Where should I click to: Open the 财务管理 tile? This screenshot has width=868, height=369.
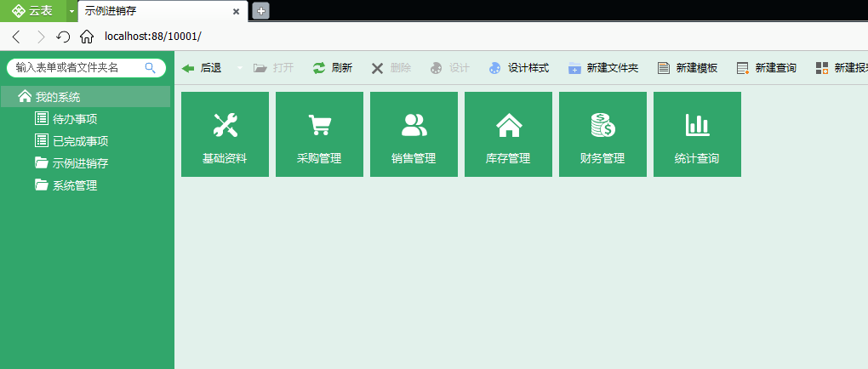pyautogui.click(x=602, y=134)
